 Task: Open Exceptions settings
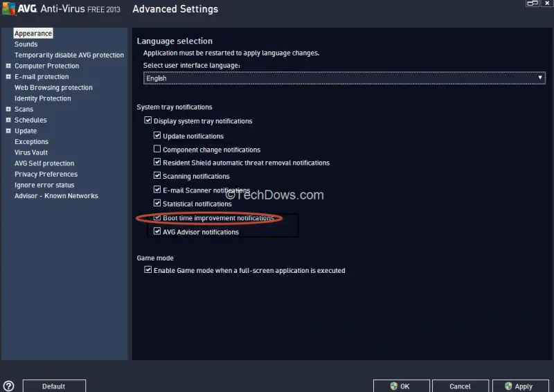tap(31, 142)
